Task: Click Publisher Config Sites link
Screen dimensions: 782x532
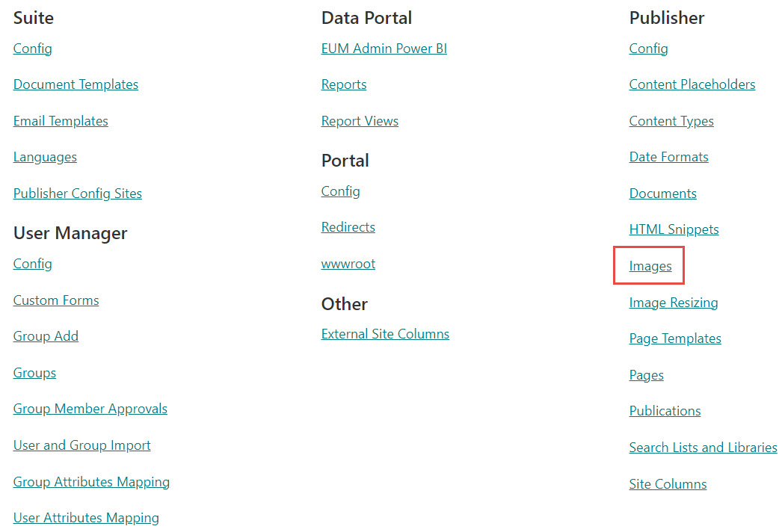Action: (77, 193)
